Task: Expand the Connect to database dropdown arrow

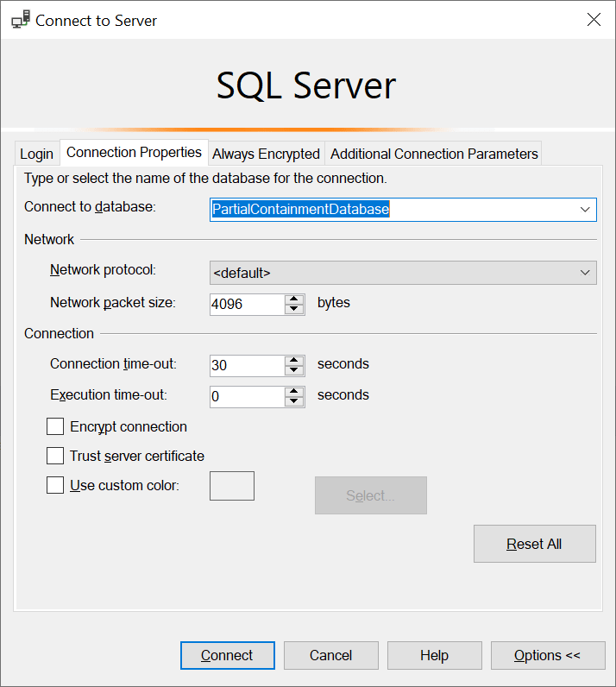Action: 585,210
